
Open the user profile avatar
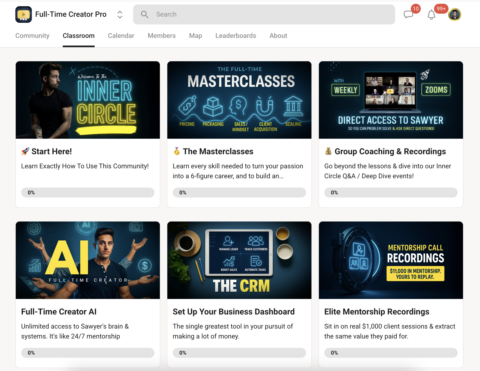455,14
